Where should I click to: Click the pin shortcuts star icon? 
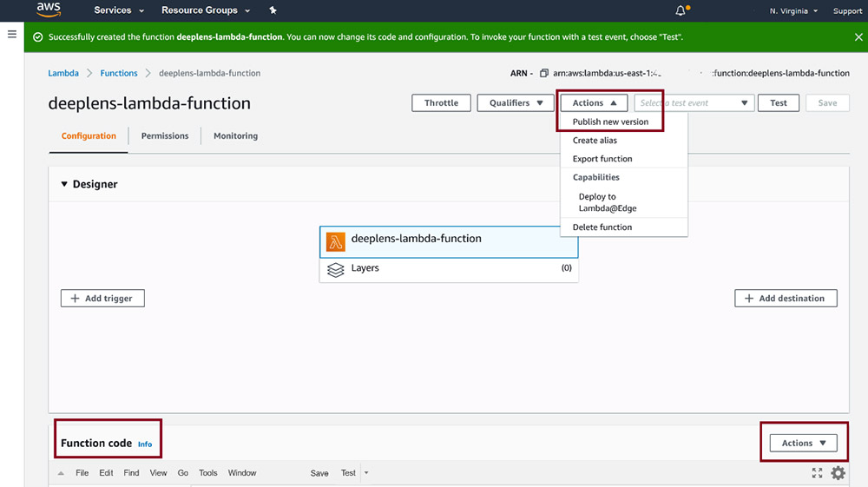(273, 10)
